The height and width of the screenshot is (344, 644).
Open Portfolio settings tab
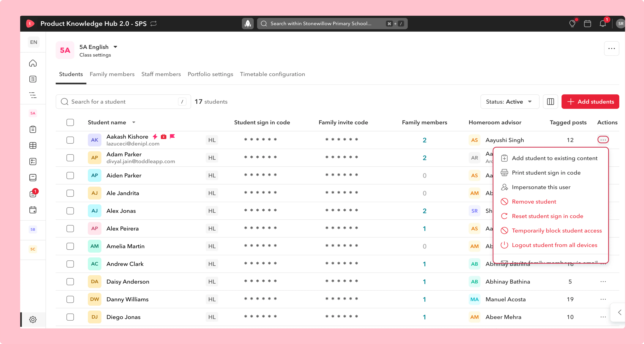pos(210,74)
